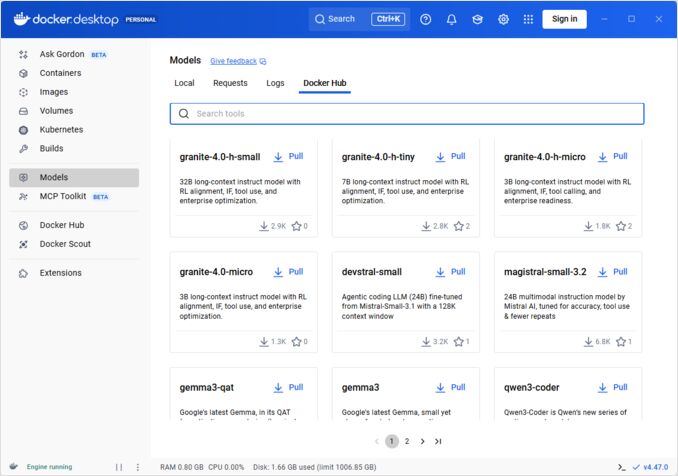The width and height of the screenshot is (678, 476).
Task: Open Docker Scout in the sidebar
Action: (65, 244)
